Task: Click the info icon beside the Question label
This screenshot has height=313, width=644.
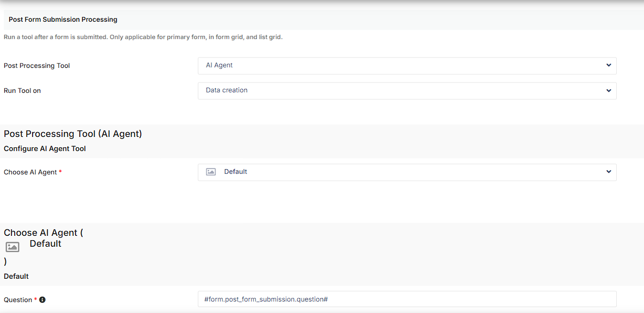Action: [42, 299]
